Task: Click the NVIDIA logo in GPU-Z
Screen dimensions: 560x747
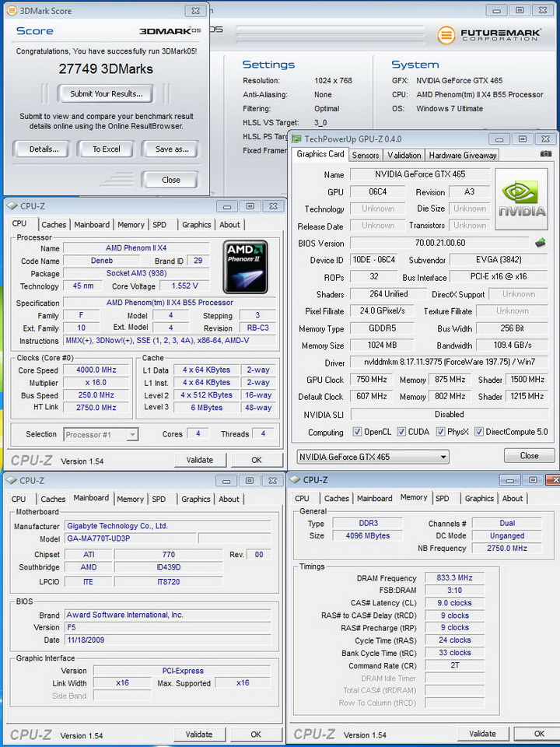Action: click(522, 198)
